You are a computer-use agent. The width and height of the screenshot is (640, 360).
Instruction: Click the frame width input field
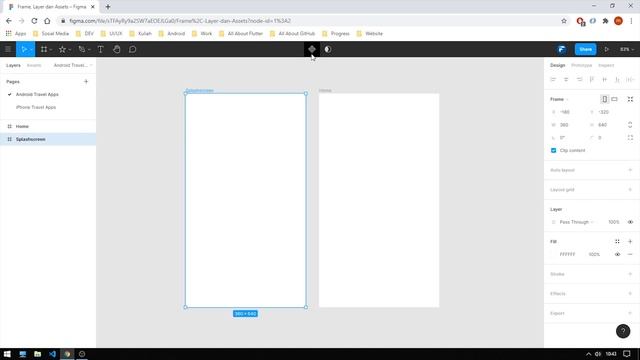click(x=567, y=125)
